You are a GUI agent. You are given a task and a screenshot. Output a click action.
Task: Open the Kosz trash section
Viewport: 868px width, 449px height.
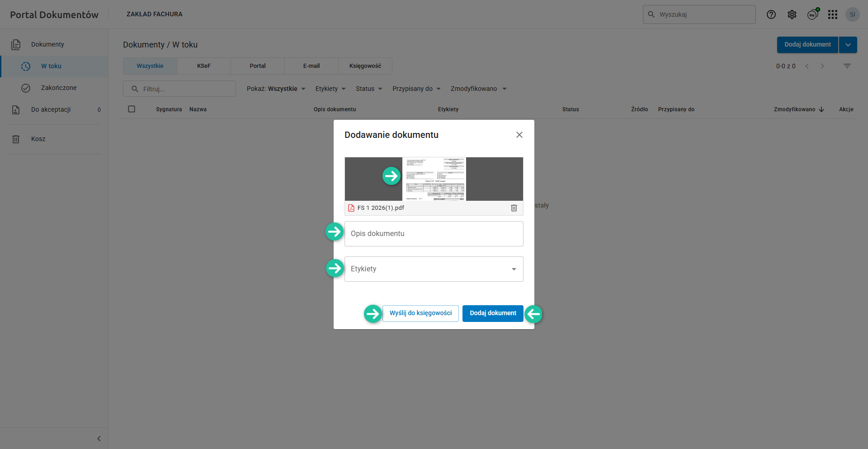38,139
